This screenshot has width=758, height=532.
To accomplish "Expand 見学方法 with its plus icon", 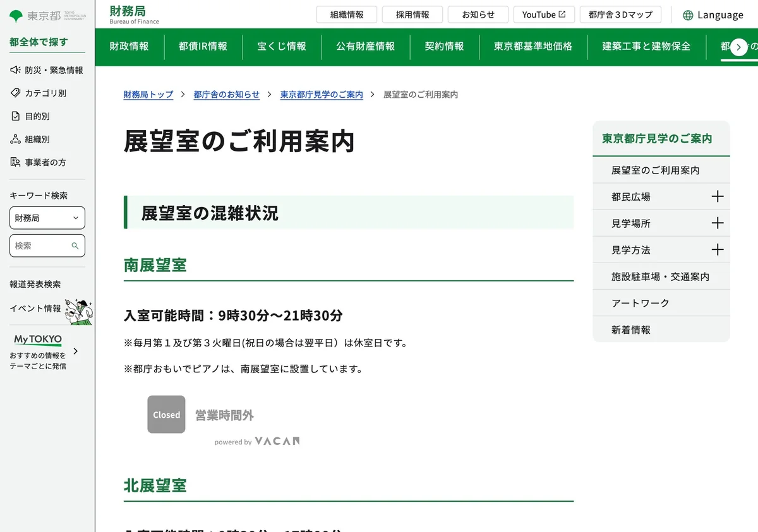I will 717,249.
